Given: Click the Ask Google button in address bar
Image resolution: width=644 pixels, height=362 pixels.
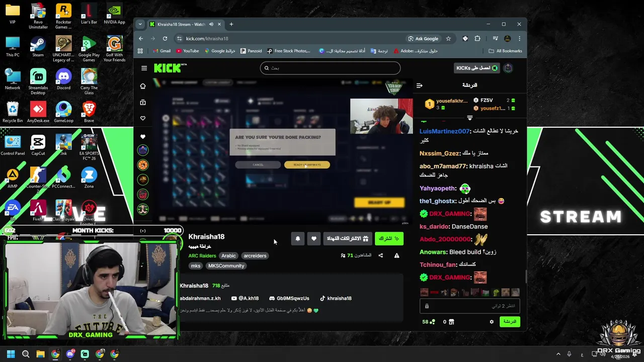Looking at the screenshot, I should [423, 39].
